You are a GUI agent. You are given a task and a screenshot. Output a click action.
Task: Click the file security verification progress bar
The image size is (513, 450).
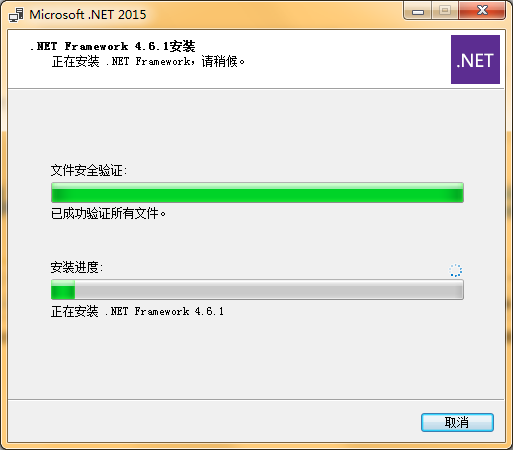pos(257,192)
